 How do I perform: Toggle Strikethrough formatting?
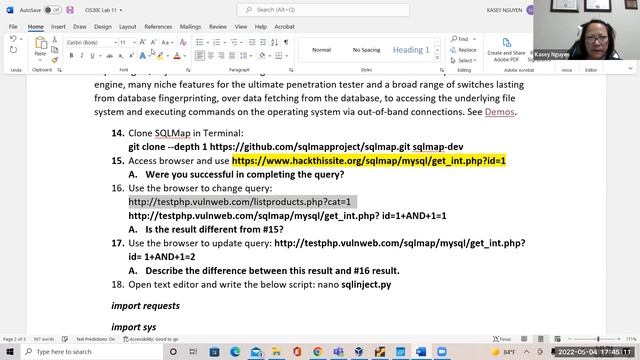coord(110,56)
